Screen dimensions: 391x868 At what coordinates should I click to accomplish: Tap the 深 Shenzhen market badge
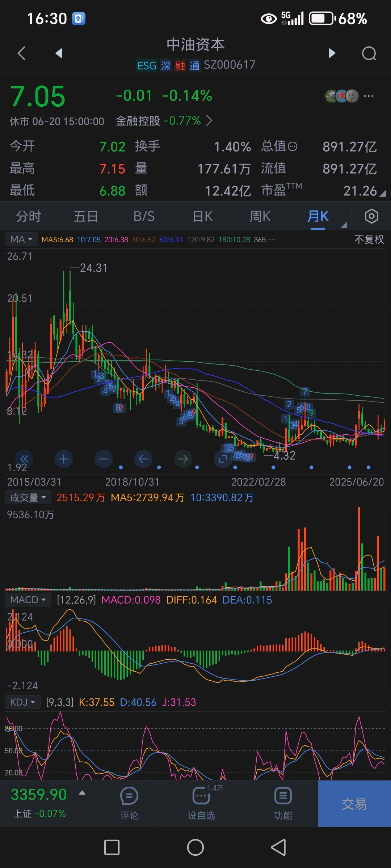click(166, 65)
